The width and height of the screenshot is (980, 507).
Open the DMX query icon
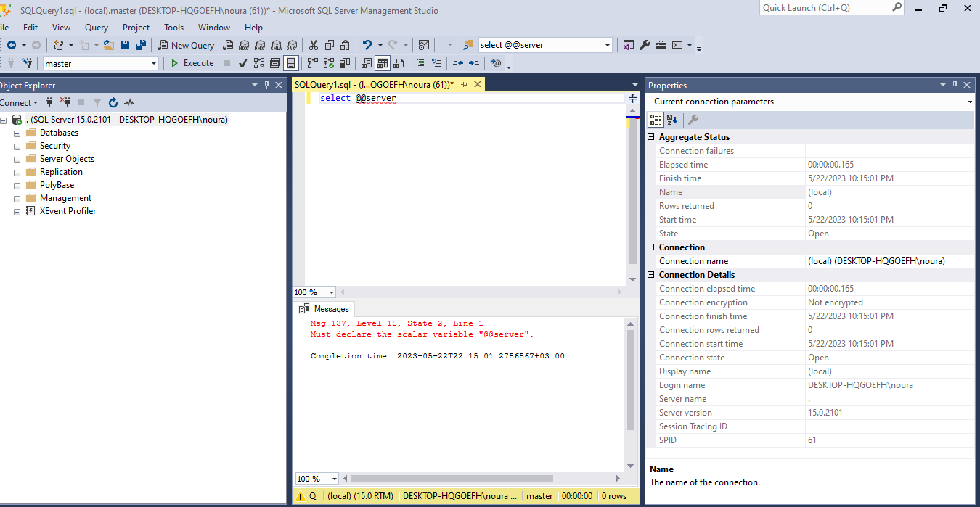point(260,45)
